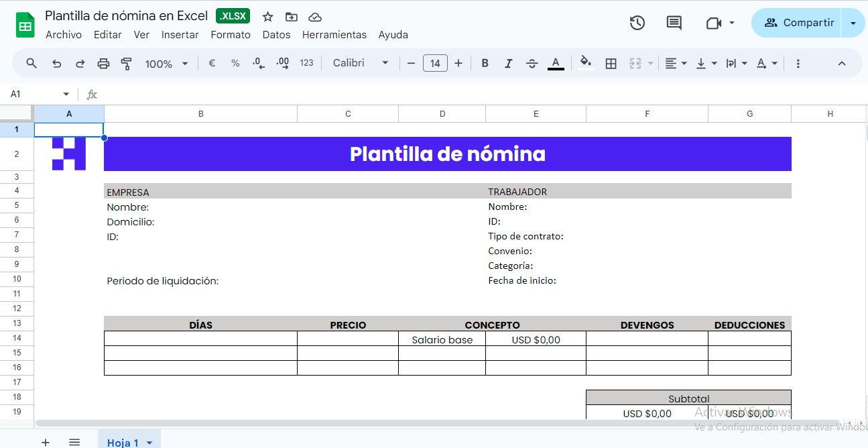
Task: Expand the Hoja 1 sheet menu
Action: (x=149, y=443)
